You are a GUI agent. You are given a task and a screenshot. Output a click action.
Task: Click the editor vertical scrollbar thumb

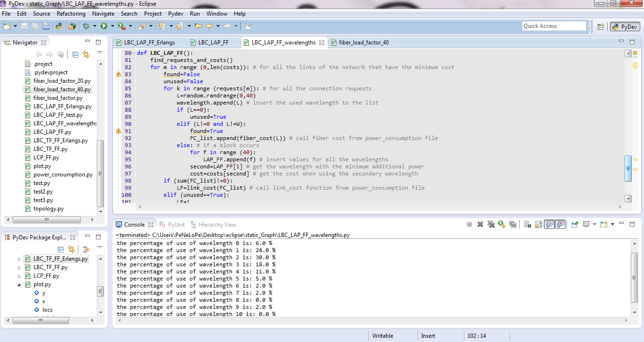point(628,168)
